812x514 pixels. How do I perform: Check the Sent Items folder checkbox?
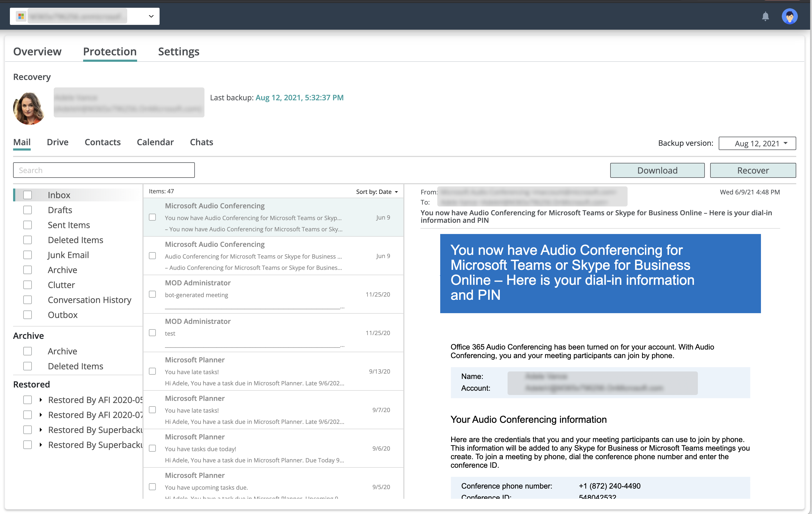28,225
